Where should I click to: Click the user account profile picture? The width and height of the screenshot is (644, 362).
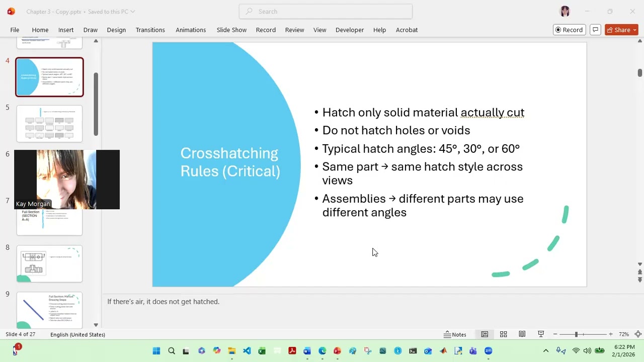tap(565, 11)
